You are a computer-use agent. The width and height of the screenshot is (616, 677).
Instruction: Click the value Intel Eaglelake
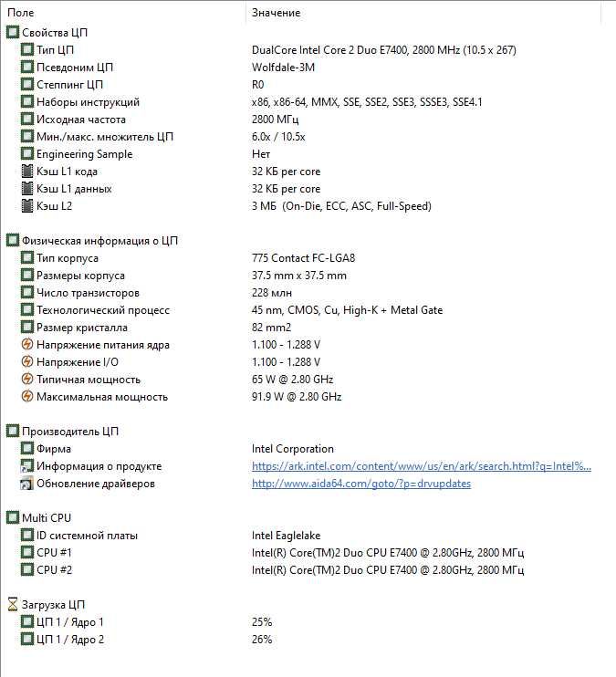tap(286, 536)
